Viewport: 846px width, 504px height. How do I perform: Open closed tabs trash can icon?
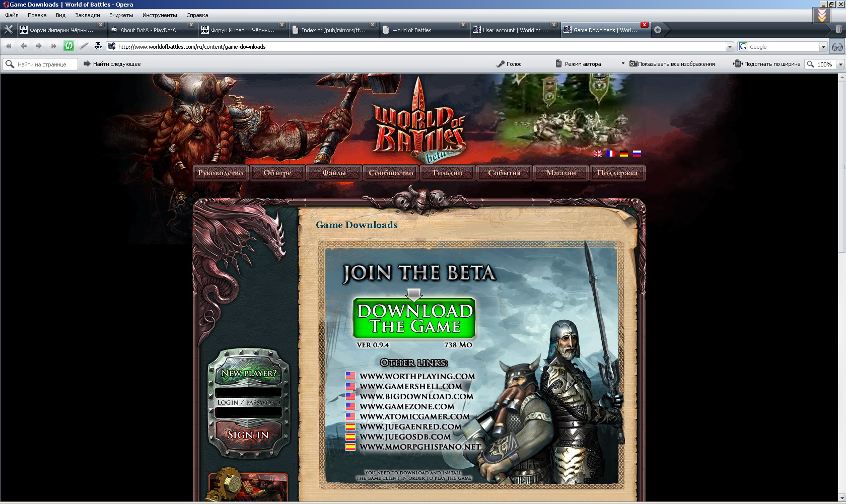[838, 29]
